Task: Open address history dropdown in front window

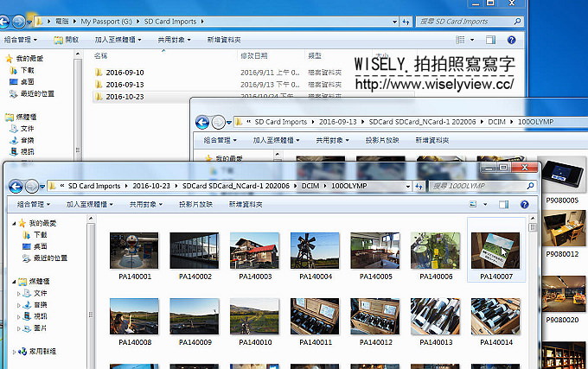Action: pyautogui.click(x=407, y=186)
